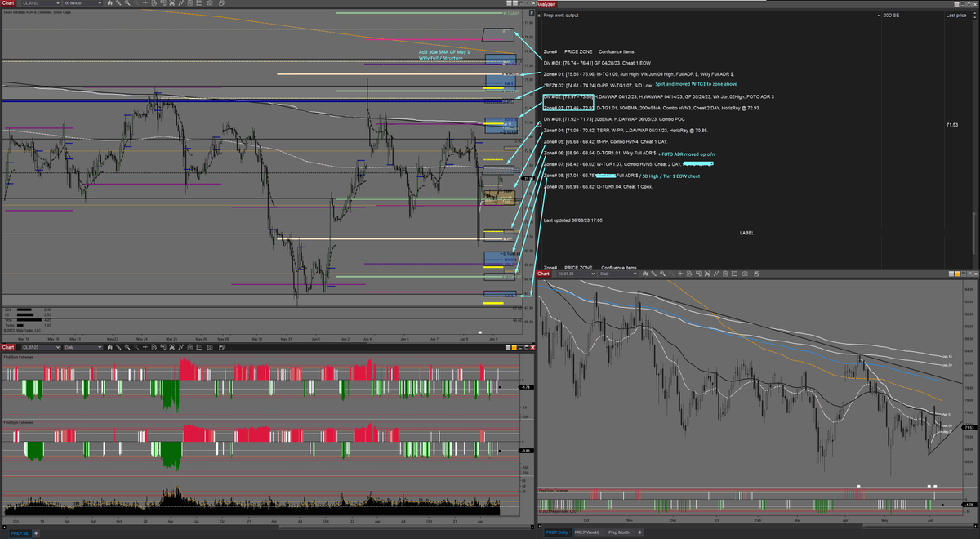Open drawing tools pencil on 60 Minute chart

point(118,3)
